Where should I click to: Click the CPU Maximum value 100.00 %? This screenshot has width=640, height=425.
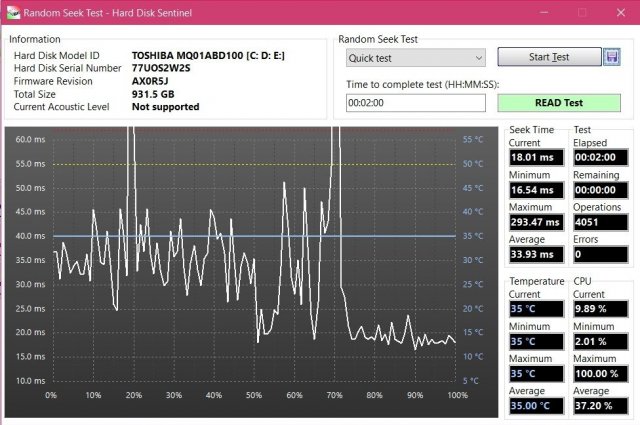pyautogui.click(x=599, y=372)
